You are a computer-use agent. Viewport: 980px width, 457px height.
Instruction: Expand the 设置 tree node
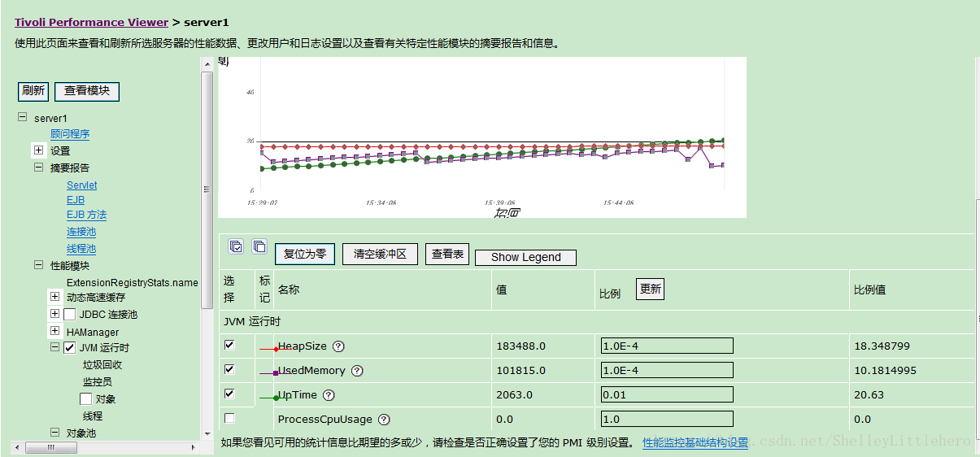[x=38, y=150]
